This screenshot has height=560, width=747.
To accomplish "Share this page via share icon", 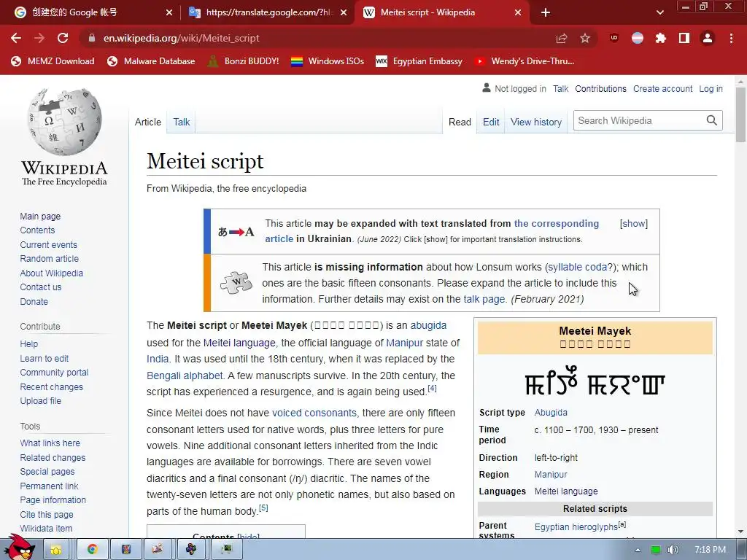I will [562, 38].
